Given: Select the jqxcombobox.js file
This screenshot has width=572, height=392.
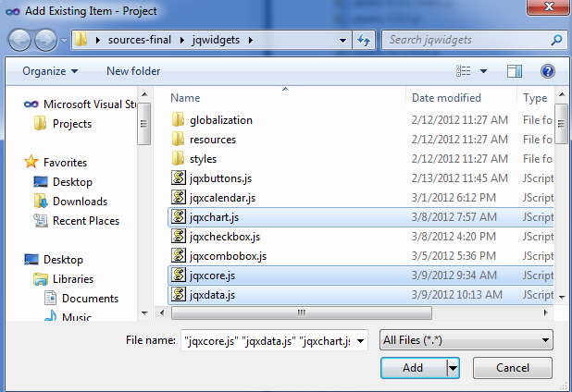Looking at the screenshot, I should coord(360,256).
